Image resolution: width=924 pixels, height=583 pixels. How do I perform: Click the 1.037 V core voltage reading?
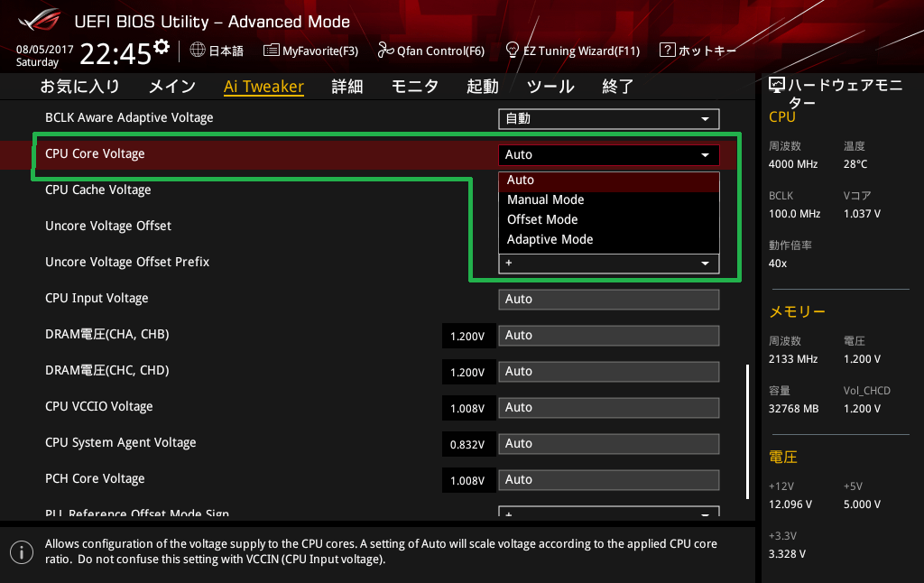click(x=862, y=214)
